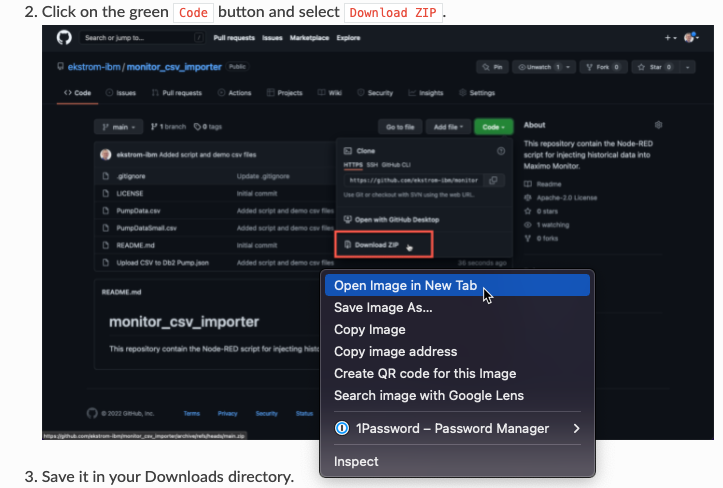Select the SSH clone tab

point(372,165)
